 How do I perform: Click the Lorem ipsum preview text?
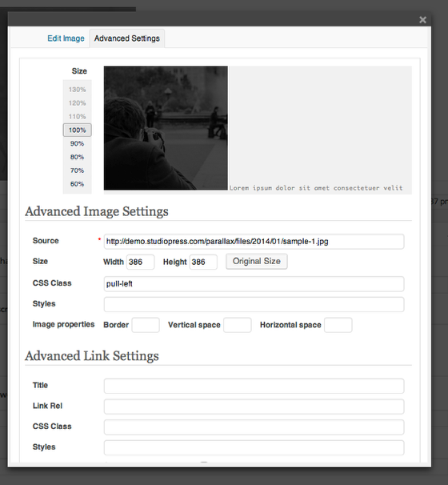pyautogui.click(x=316, y=188)
